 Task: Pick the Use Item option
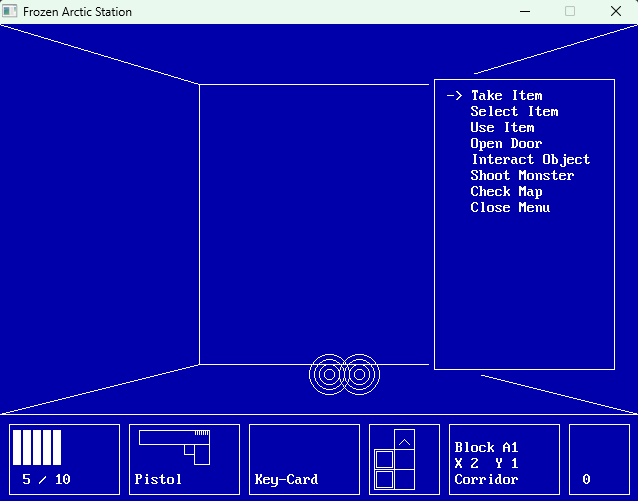pos(502,127)
